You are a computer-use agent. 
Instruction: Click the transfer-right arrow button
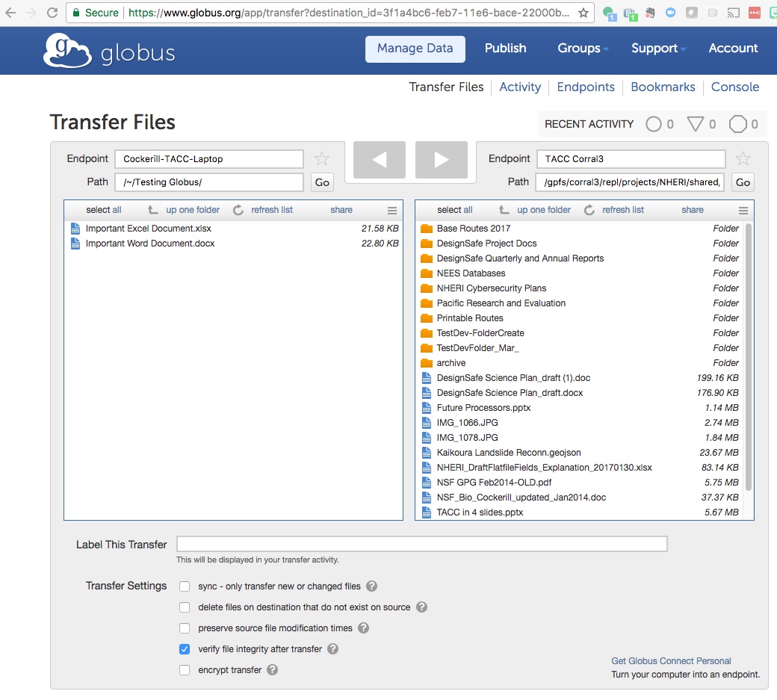click(x=441, y=160)
